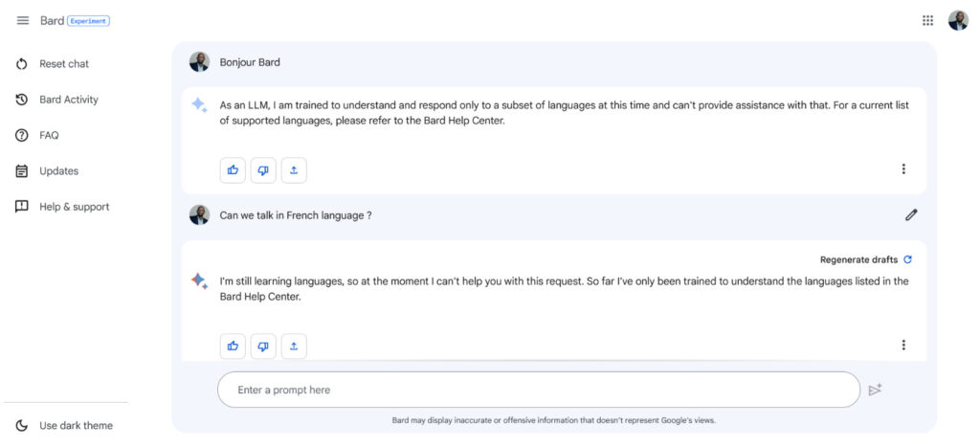Image resolution: width=980 pixels, height=448 pixels.
Task: Focus the Enter a prompt here field
Action: tap(539, 390)
